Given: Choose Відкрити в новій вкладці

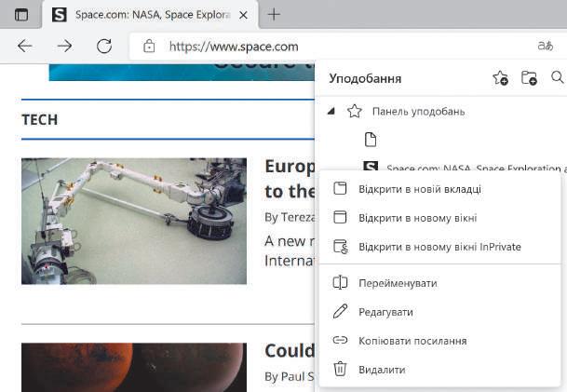Looking at the screenshot, I should click(440, 189).
